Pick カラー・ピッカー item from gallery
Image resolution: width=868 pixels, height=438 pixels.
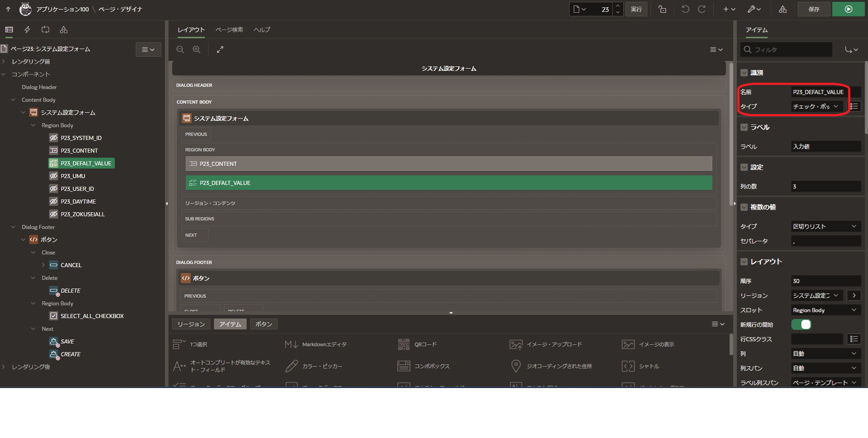pos(314,366)
